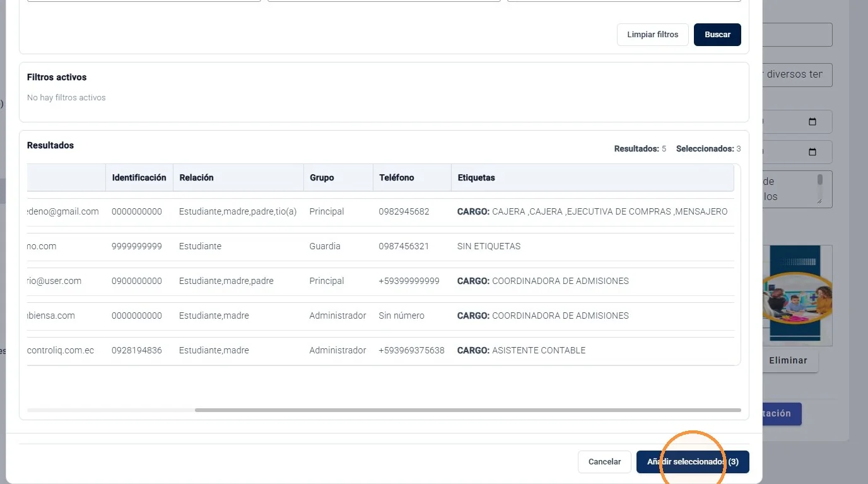Select the ASISTENTE CONTABLE row
The image size is (868, 484).
pos(380,350)
